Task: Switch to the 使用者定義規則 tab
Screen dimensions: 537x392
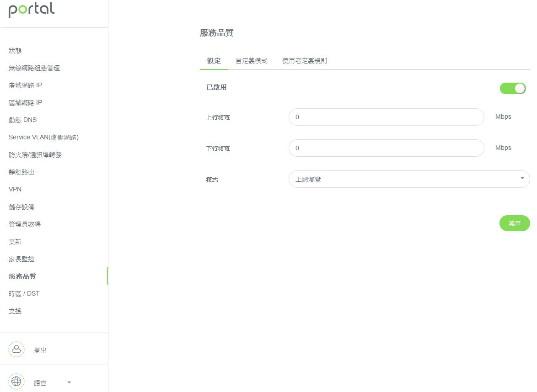Action: [x=305, y=61]
